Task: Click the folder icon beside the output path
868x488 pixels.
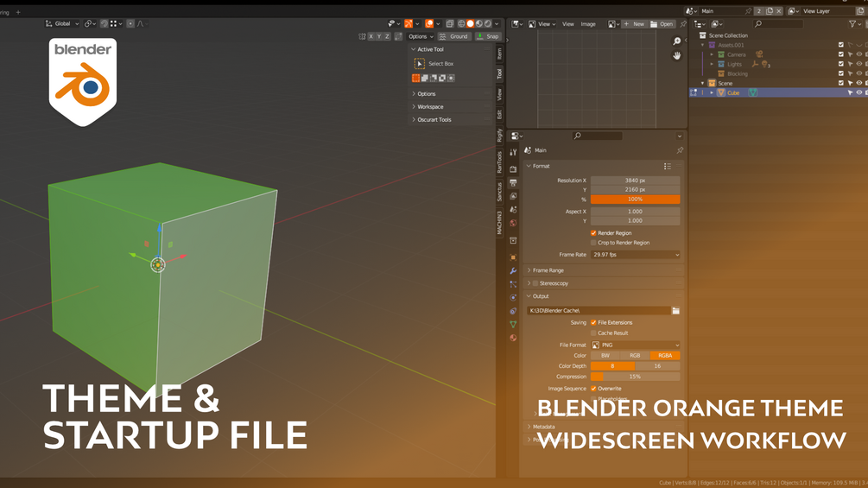Action: [676, 310]
